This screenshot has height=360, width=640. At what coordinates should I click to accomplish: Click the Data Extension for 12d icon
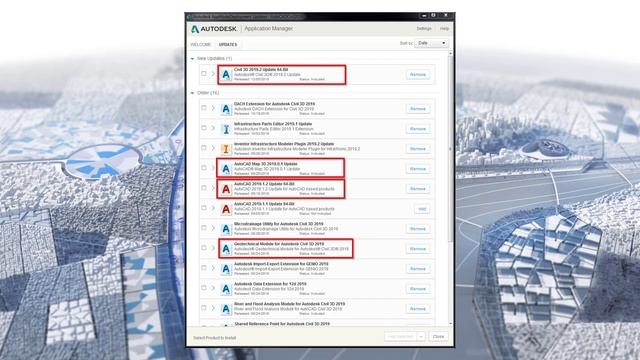[x=226, y=289]
